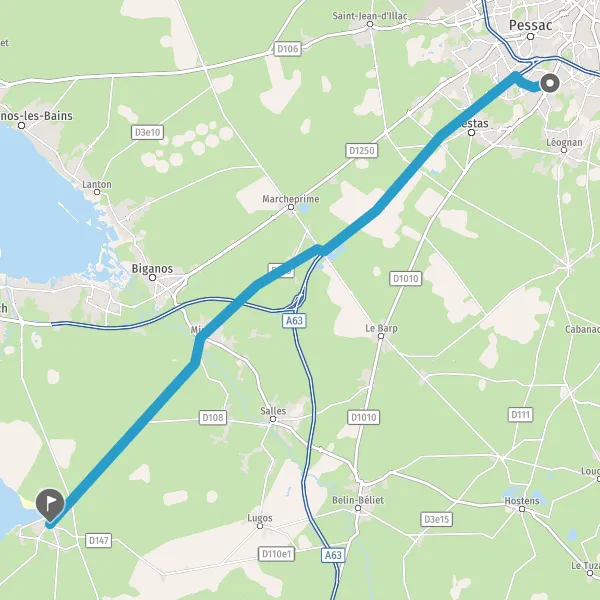Click the D1250 road label

[362, 150]
